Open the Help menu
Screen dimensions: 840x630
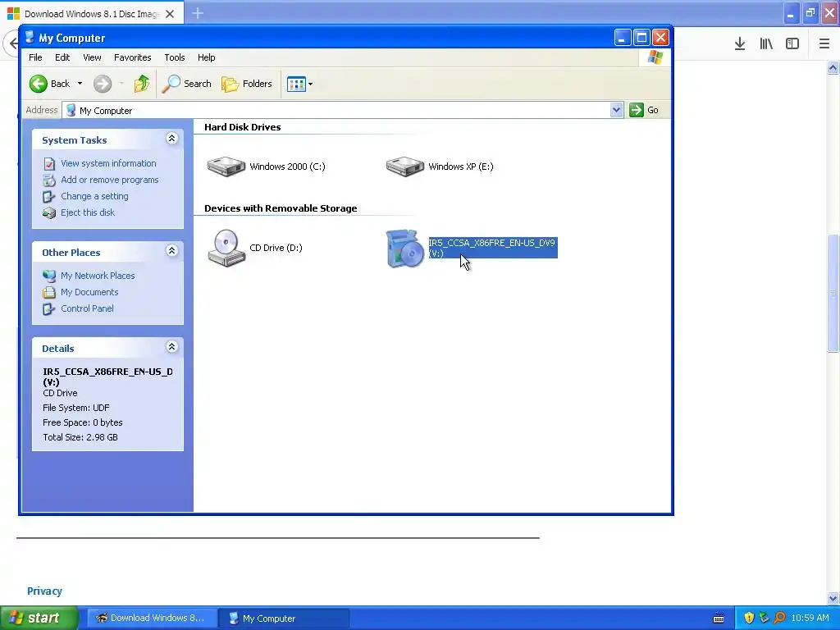(206, 57)
